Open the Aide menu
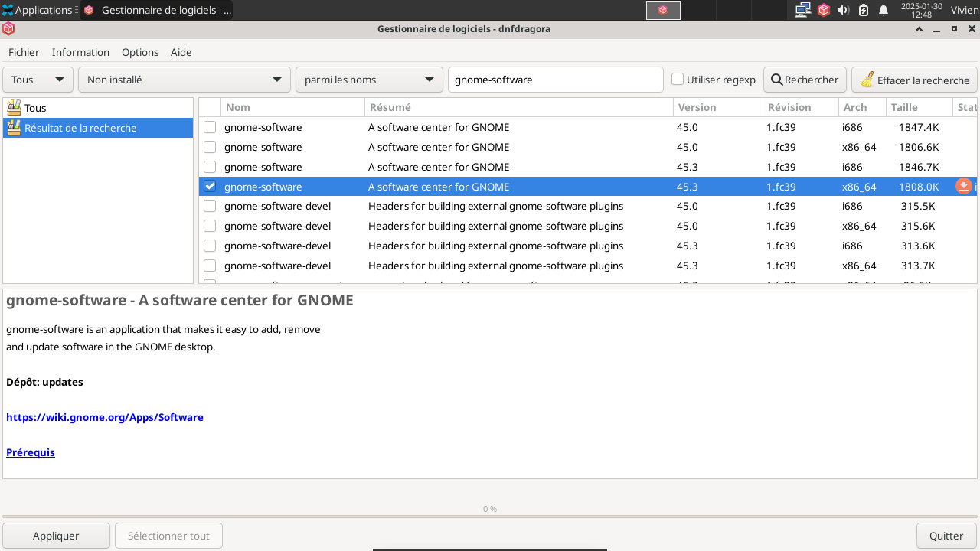 [181, 52]
